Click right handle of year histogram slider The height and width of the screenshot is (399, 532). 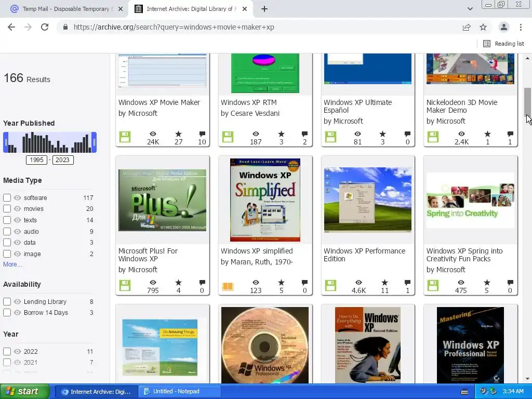(x=95, y=142)
